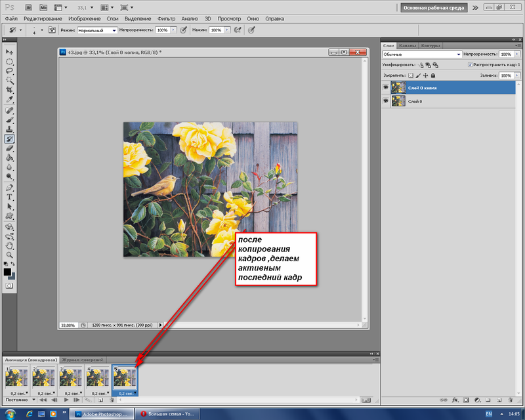Delete selected animation frame trash icon
525x420 pixels.
112,400
